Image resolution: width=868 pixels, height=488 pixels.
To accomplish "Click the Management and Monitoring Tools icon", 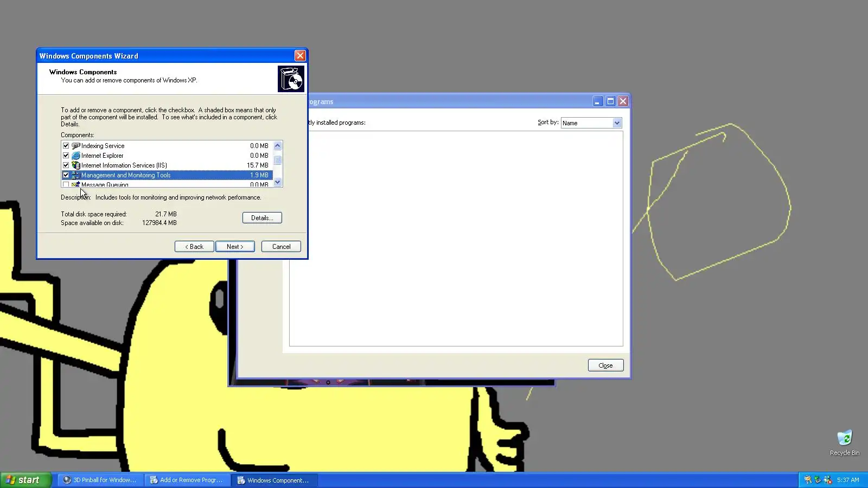I will [76, 175].
